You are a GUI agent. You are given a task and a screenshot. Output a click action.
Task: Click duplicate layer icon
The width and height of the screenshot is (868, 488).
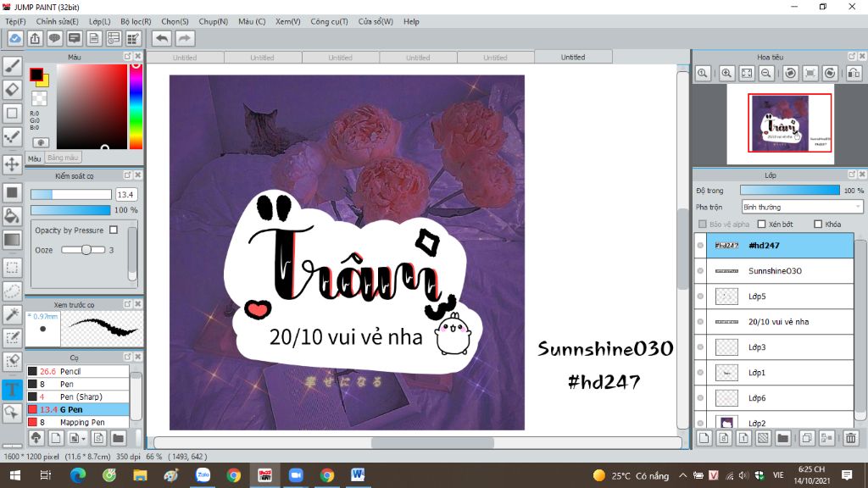point(807,438)
